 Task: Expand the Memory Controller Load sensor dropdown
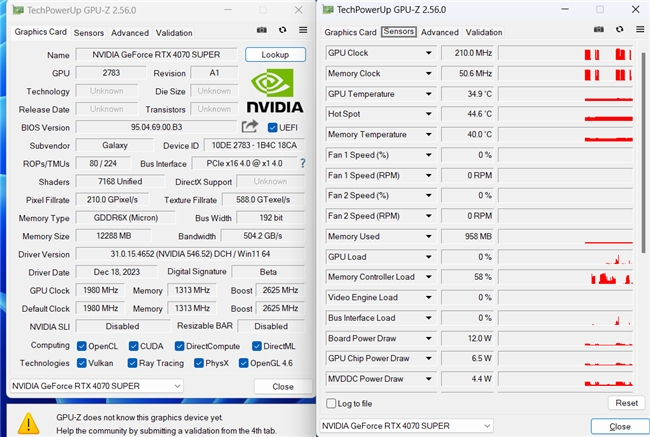click(x=427, y=277)
